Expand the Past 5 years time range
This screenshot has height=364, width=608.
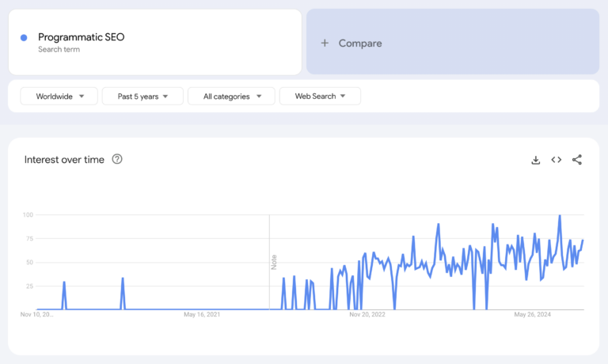pos(142,97)
